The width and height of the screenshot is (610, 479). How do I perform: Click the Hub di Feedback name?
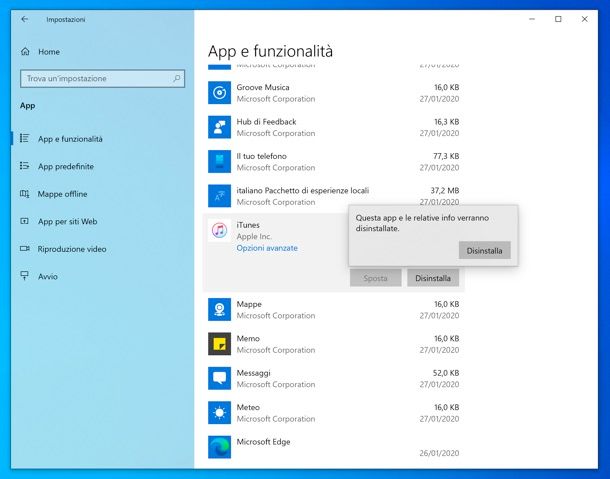(x=266, y=122)
